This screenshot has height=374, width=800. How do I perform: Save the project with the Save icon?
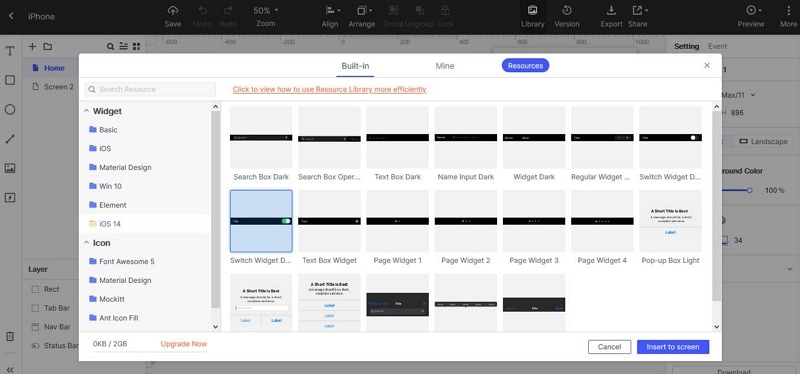[x=173, y=11]
